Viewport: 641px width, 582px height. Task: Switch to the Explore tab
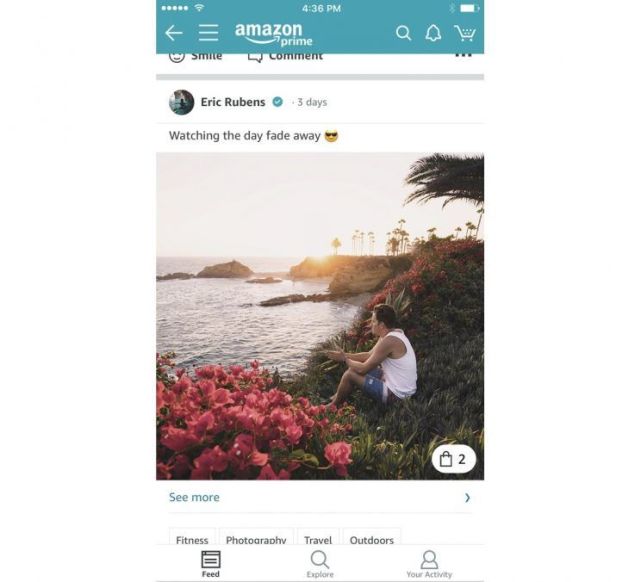[x=320, y=564]
